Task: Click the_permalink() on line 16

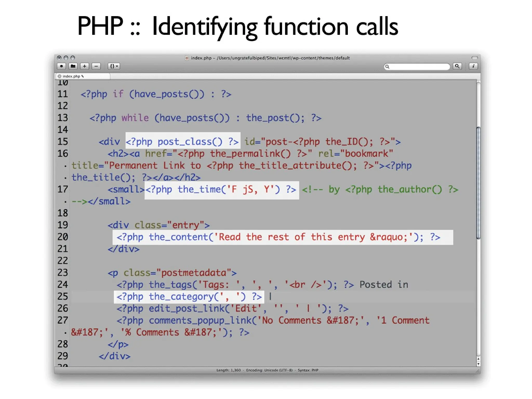Action: point(250,154)
